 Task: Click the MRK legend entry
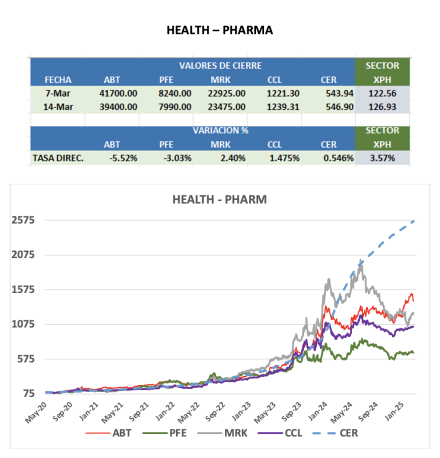point(222,433)
